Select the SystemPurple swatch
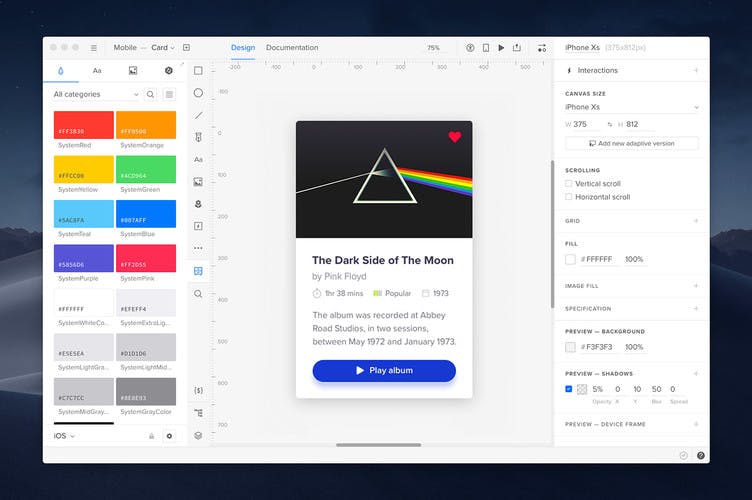Screen dimensions: 752x500 (x=83, y=258)
